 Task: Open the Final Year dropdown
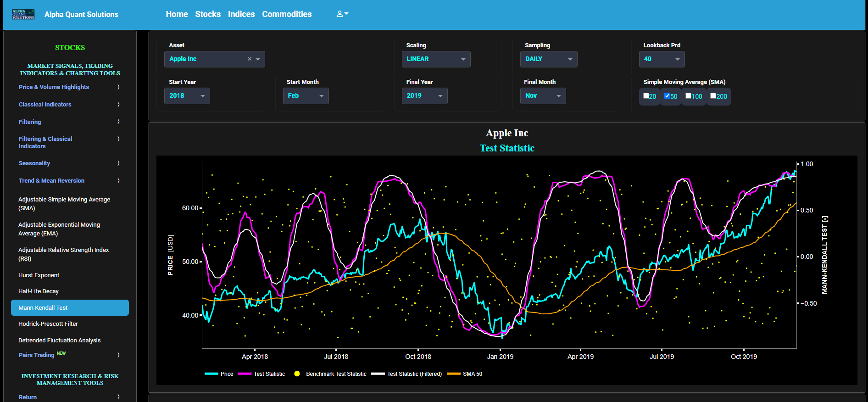point(424,96)
